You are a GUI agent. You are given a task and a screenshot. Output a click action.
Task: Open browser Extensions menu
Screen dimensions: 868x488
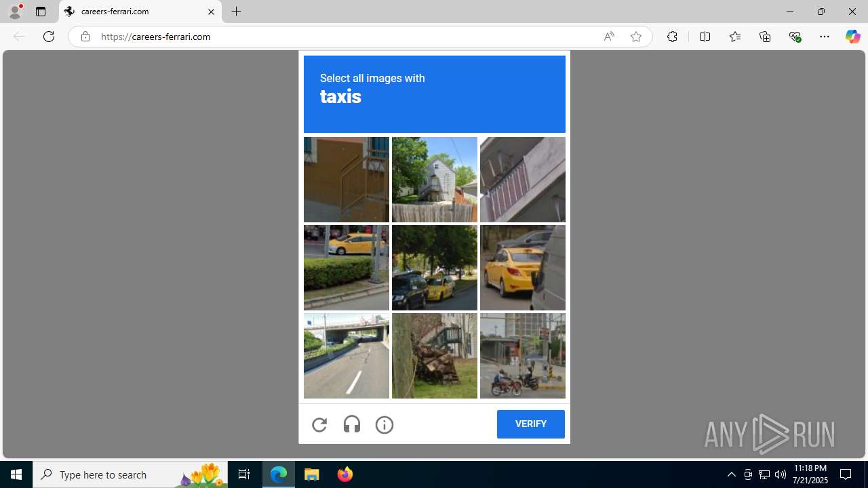point(672,37)
